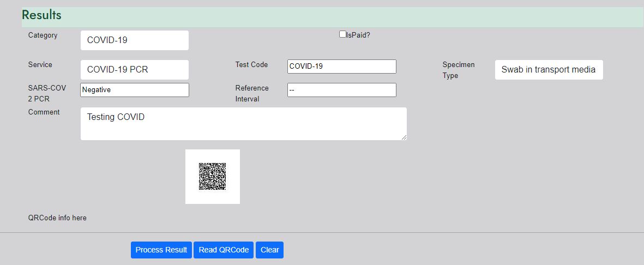Screen dimensions: 644x265
Task: Click into the Test Code input
Action: point(342,66)
